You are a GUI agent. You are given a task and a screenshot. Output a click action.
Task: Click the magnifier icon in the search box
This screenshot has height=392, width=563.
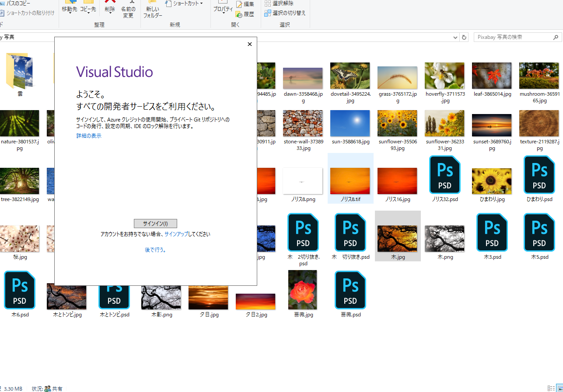tap(556, 37)
